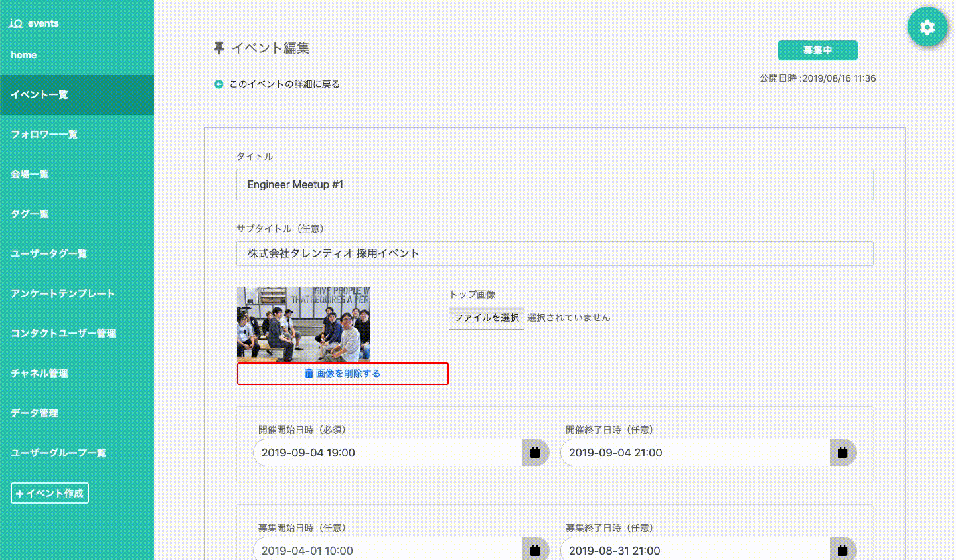Viewport: 956px width, 560px height.
Task: Click the 開催終了日時 field 2019-09-04 21:00
Action: tap(696, 453)
